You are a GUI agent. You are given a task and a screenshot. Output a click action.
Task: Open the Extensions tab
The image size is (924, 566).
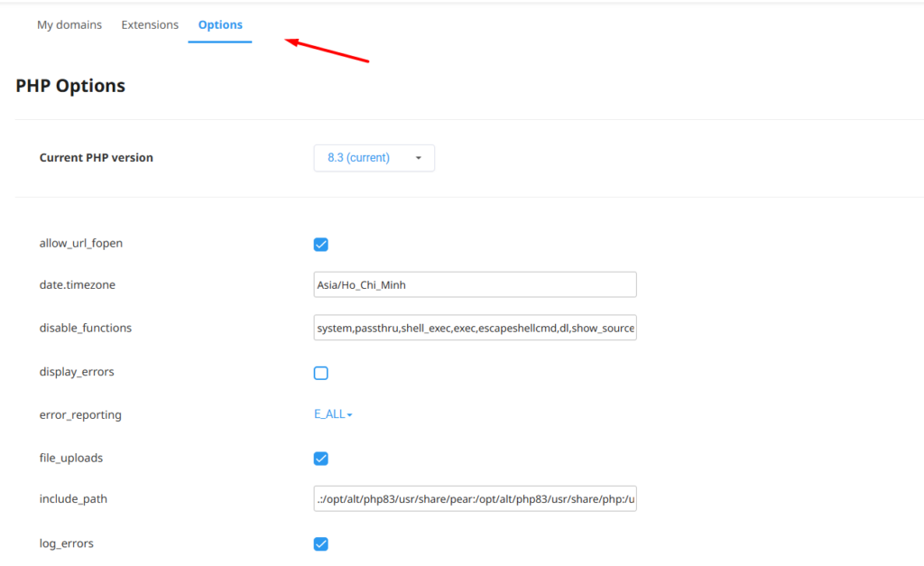[150, 25]
